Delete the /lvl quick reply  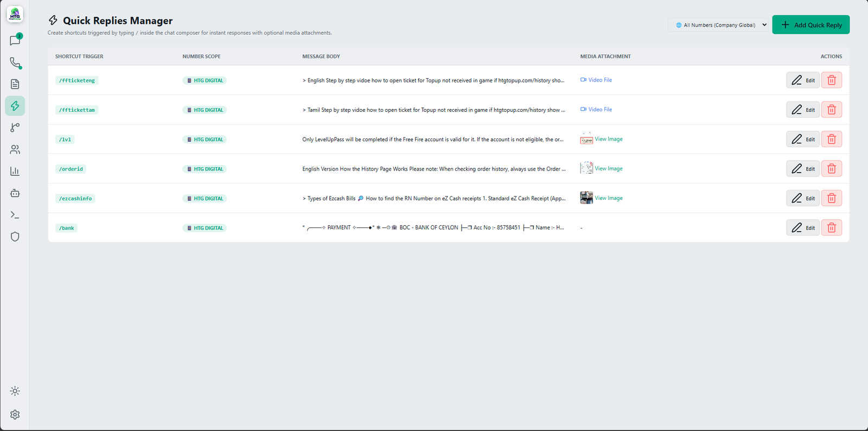[x=832, y=139]
